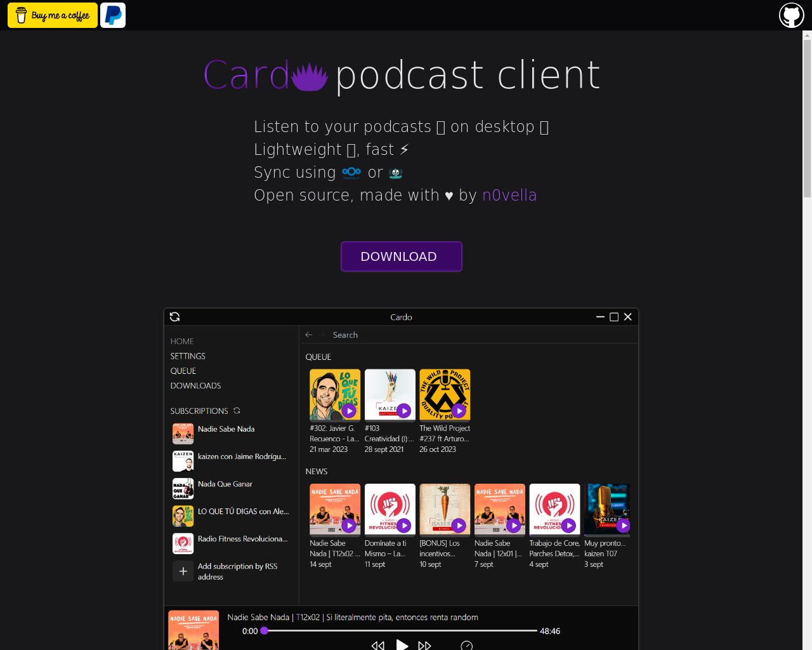Play Muy pronto kaizen T07 episode
Viewport: 812px width, 650px height.
pyautogui.click(x=624, y=526)
